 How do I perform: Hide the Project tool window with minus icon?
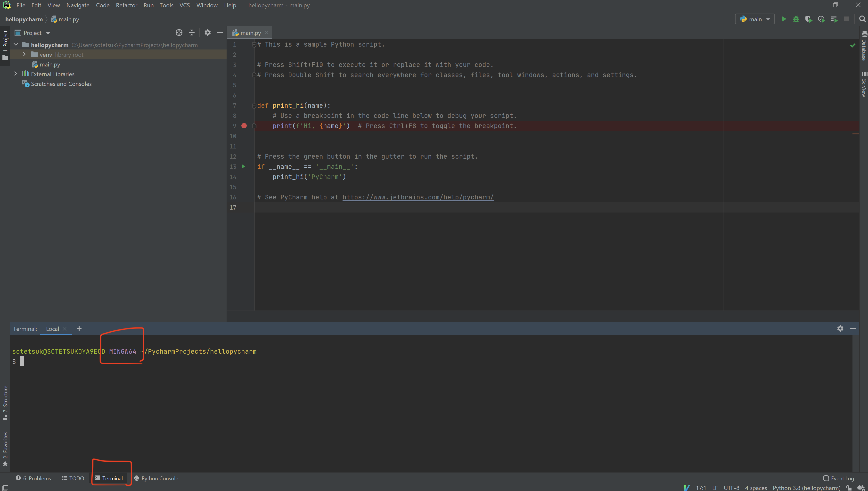(220, 33)
